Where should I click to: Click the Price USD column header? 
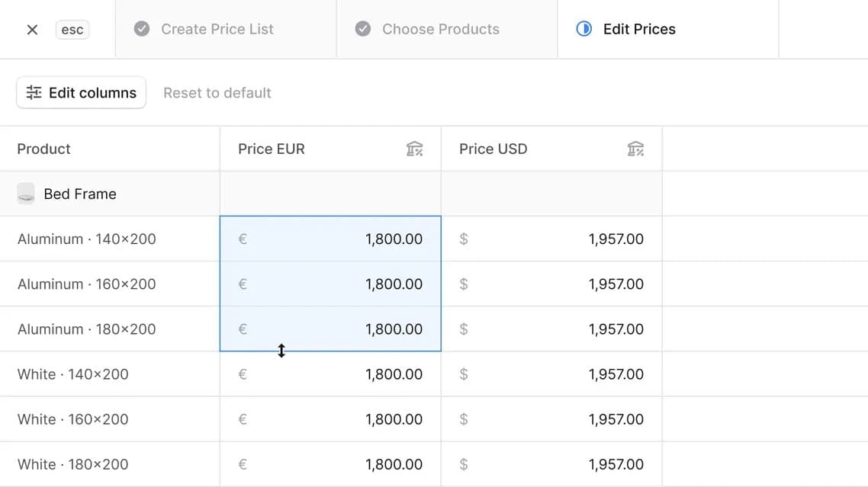click(x=493, y=149)
